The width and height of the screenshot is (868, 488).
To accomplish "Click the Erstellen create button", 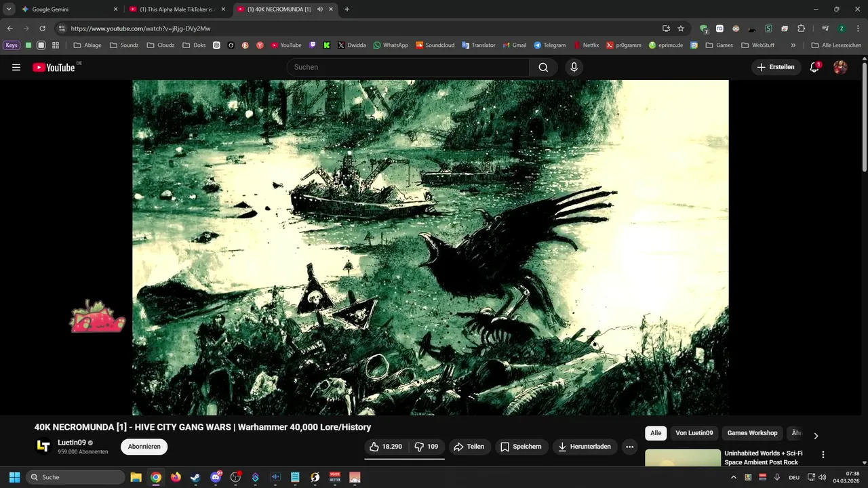I will pos(776,67).
